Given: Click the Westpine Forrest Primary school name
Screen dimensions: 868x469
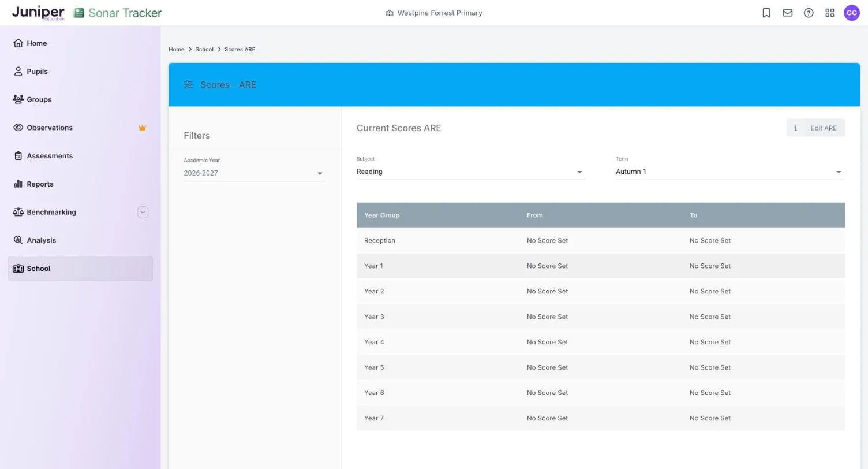Looking at the screenshot, I should tap(440, 13).
